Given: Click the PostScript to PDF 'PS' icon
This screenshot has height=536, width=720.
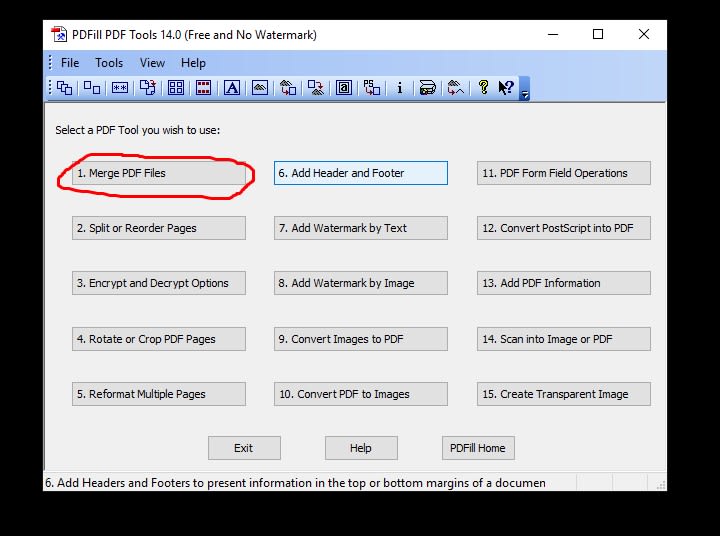Looking at the screenshot, I should (x=371, y=88).
